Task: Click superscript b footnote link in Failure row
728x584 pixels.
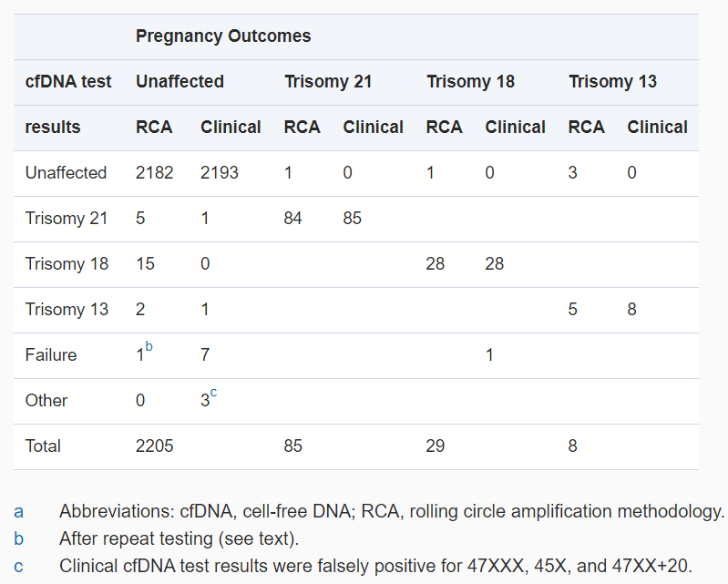Action: (x=149, y=347)
